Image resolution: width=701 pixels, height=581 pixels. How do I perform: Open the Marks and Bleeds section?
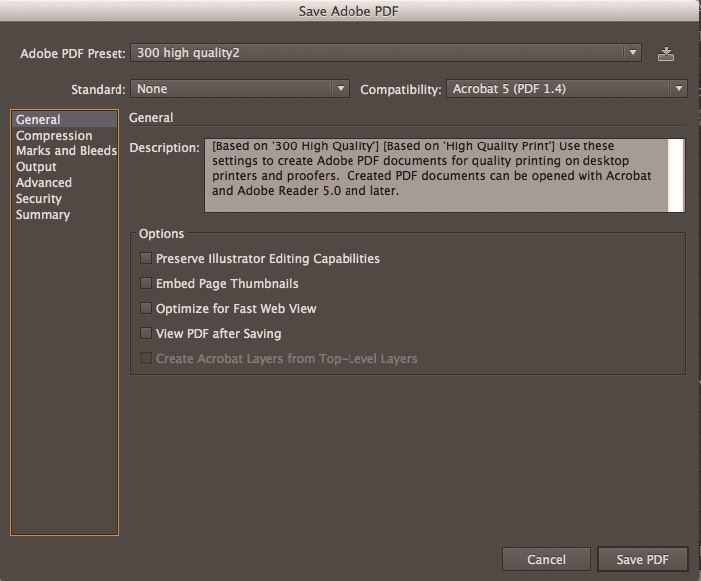[66, 151]
